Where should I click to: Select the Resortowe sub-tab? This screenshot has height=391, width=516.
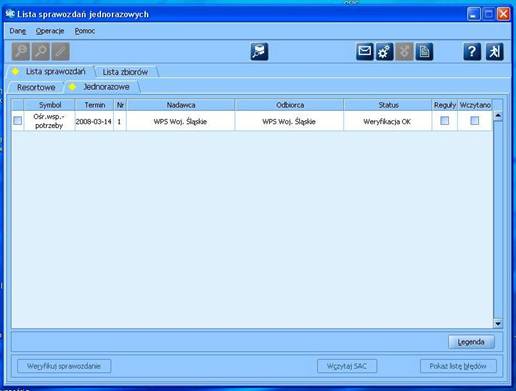[x=36, y=87]
